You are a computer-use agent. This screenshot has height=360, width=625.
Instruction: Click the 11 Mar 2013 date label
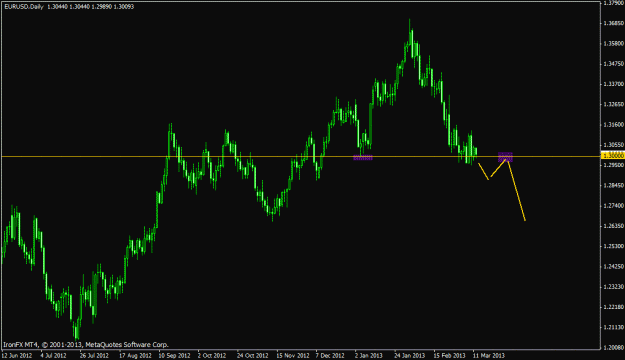tap(489, 355)
